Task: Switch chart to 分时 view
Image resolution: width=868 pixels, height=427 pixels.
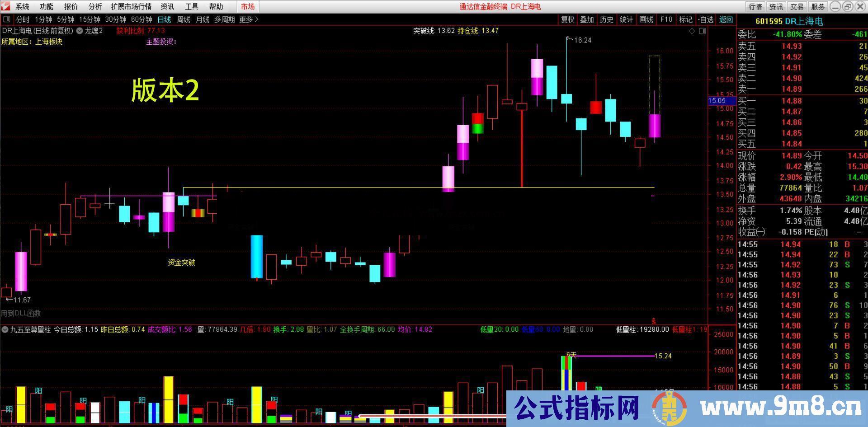Action: [23, 19]
